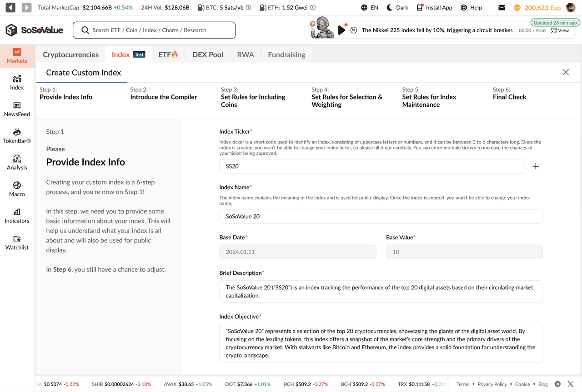Go to Step 3 Set Rules for Including Coins

(253, 97)
